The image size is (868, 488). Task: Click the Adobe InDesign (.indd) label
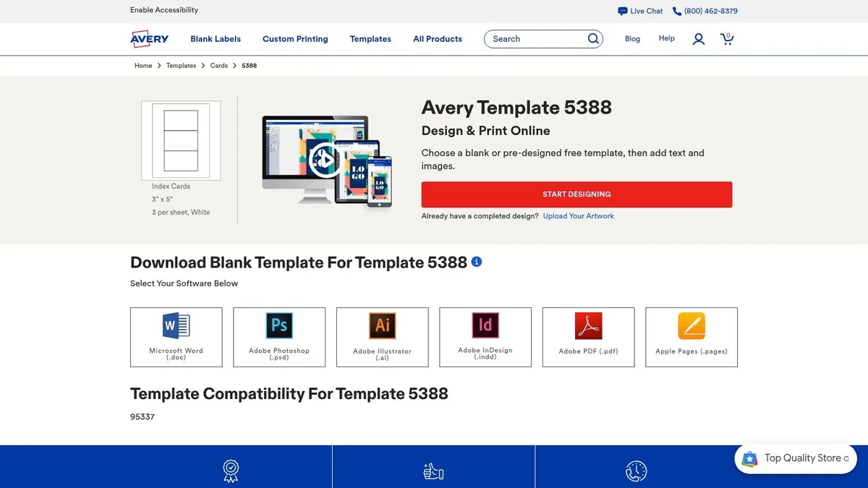485,354
